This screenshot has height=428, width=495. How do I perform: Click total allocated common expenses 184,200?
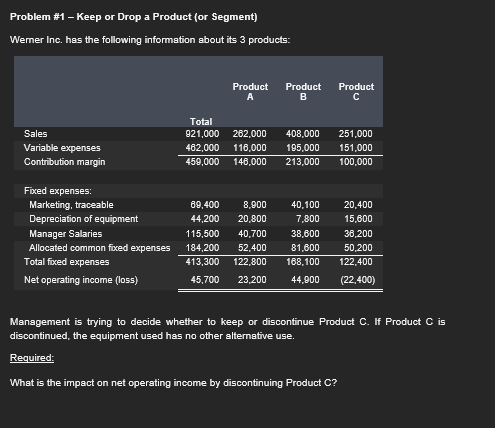click(202, 248)
